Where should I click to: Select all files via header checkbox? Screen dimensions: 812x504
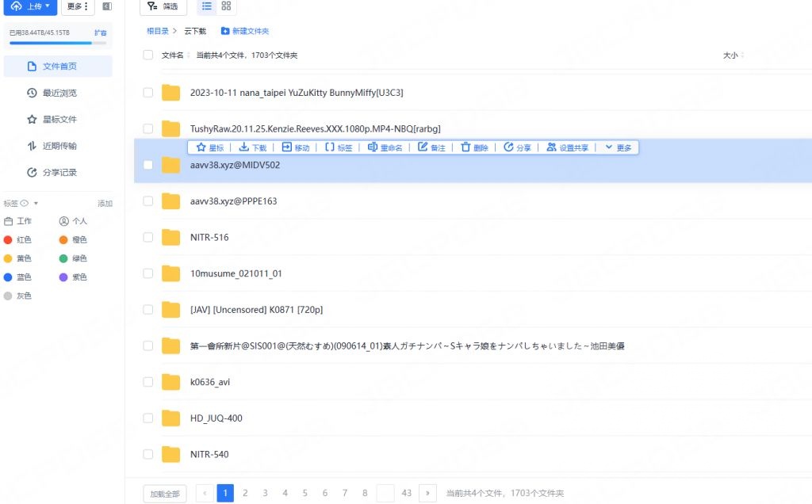(x=147, y=55)
